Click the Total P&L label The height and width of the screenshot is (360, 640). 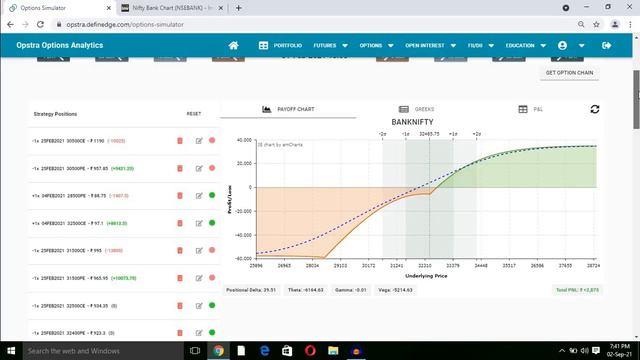577,290
